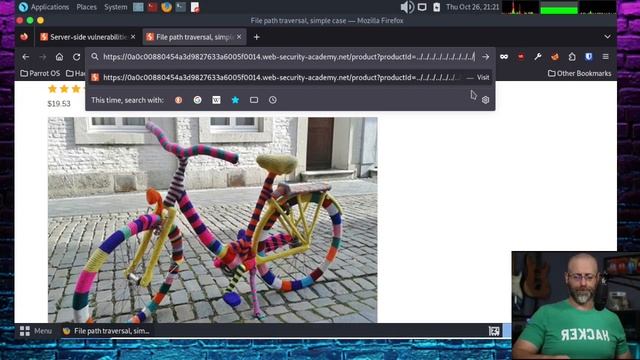
Task: Launch Firefox from the top panel
Action: point(167,7)
